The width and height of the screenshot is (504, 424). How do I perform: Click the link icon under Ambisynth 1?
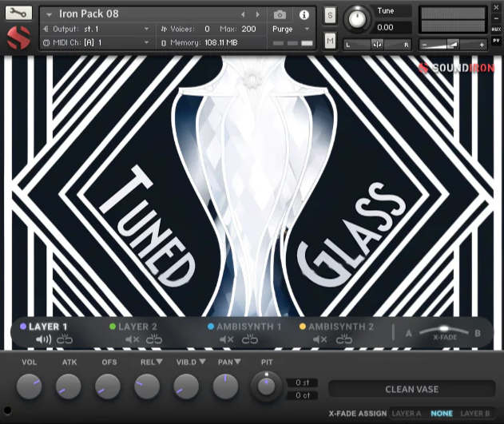250,339
